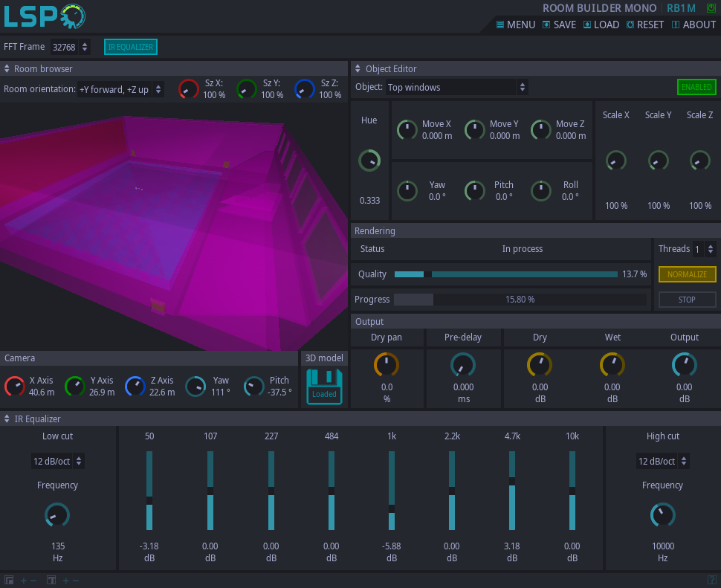The width and height of the screenshot is (721, 588).
Task: Collapse the Object Editor section
Action: [358, 69]
